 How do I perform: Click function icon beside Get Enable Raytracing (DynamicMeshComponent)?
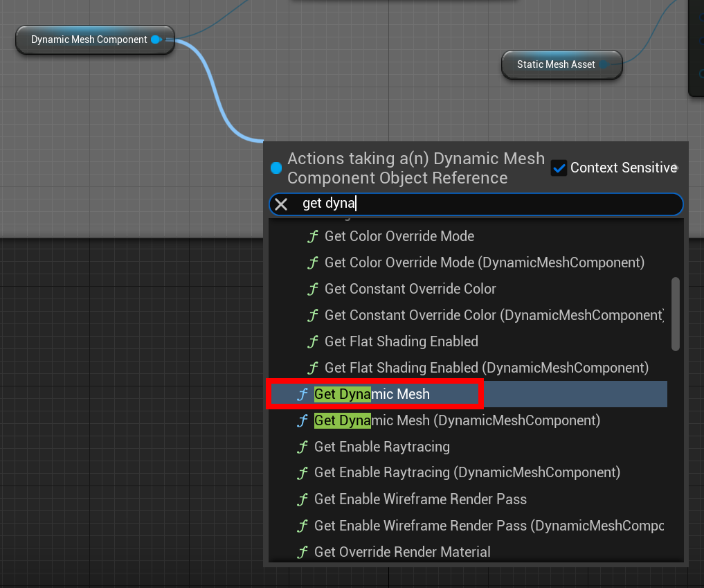pos(303,473)
